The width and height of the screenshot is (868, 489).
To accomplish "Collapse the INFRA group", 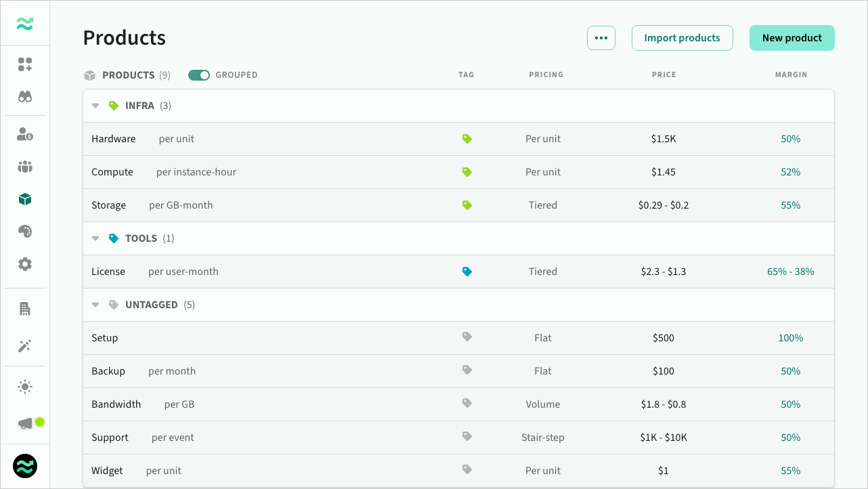I will pos(95,106).
